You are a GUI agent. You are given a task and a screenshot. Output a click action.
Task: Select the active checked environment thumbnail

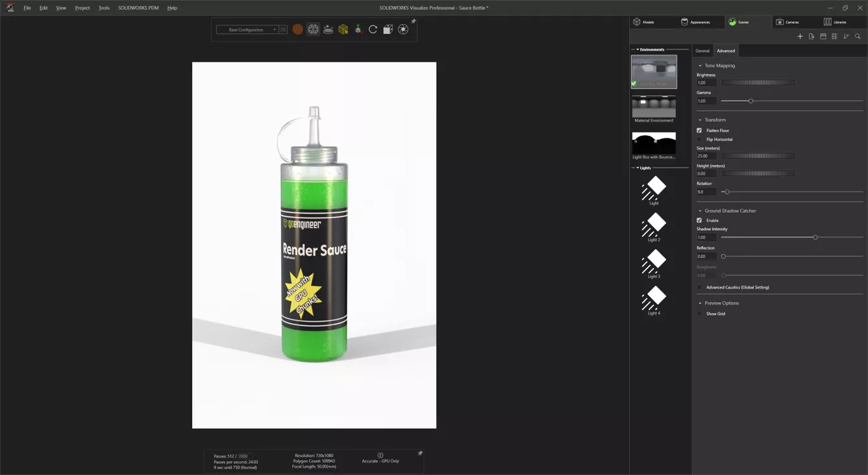point(654,71)
